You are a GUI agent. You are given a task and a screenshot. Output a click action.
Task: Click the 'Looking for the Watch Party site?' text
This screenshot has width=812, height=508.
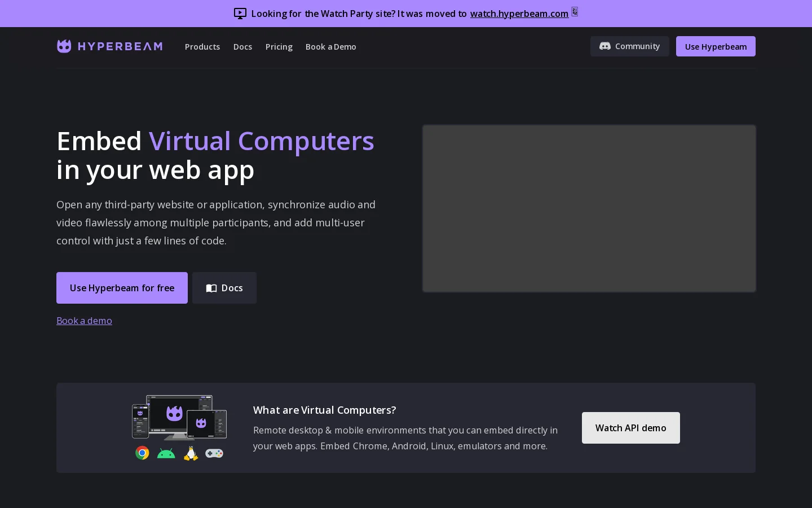[x=324, y=14]
